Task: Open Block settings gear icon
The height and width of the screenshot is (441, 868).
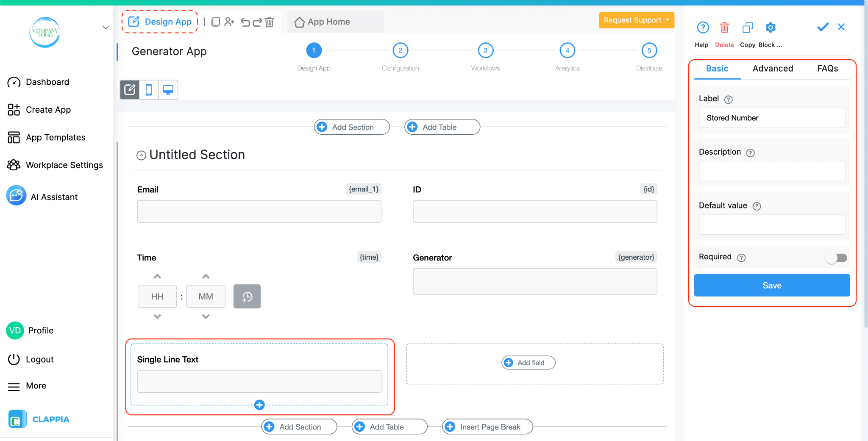Action: coord(771,28)
